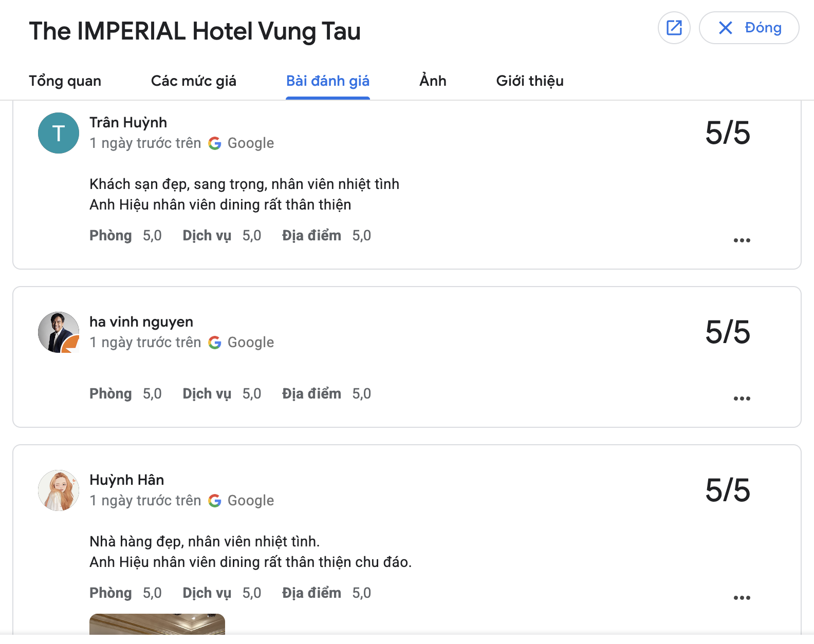Viewport: 814px width, 644px height.
Task: Open reviewer name ha vinh nguyen
Action: coord(141,321)
